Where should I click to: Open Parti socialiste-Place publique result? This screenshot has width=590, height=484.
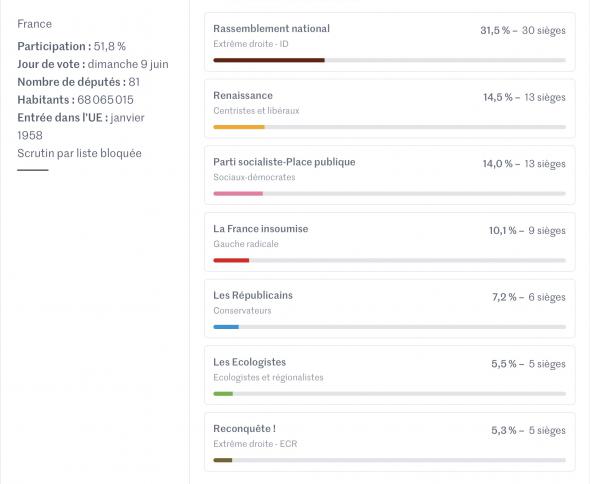point(389,175)
